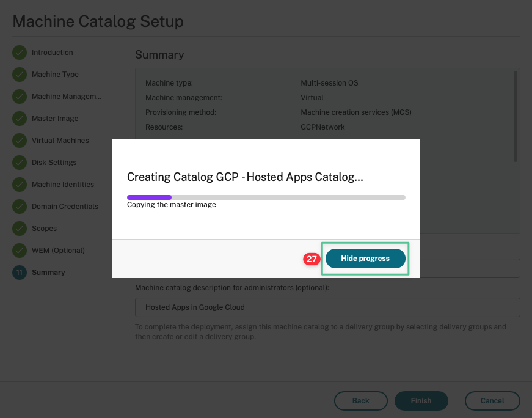
Task: Click the red 27 step badge
Action: 312,259
